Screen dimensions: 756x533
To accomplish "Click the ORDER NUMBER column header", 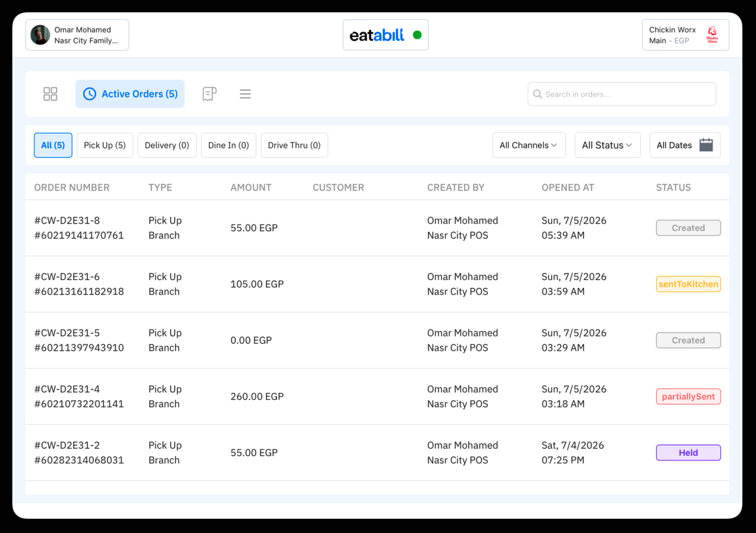I will pyautogui.click(x=72, y=187).
